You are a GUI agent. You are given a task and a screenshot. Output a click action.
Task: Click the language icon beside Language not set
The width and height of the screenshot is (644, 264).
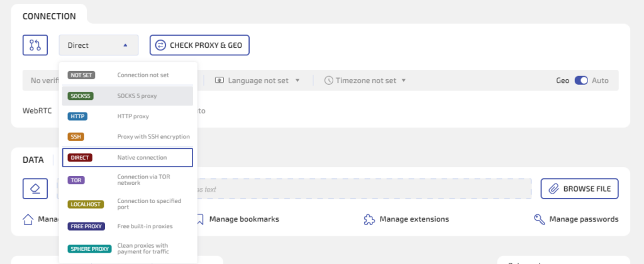click(219, 80)
